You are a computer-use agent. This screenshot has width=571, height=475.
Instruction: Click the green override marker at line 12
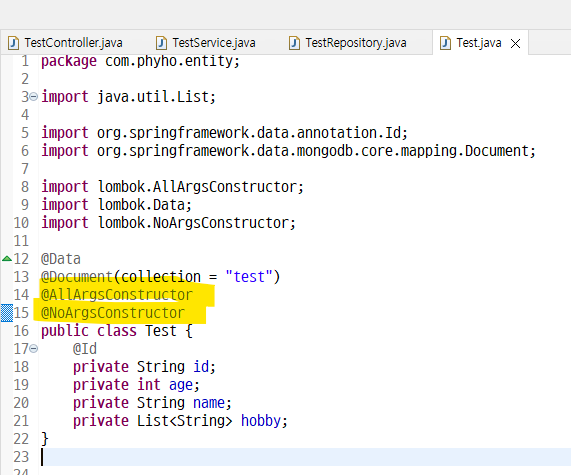pos(7,259)
